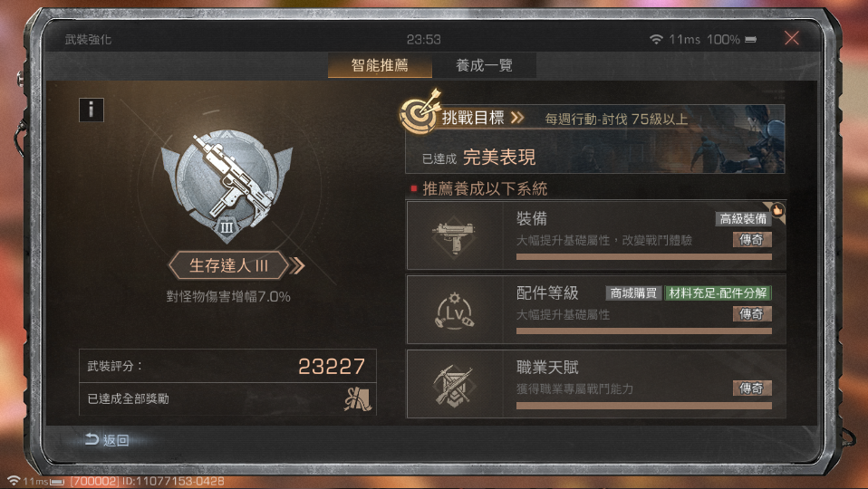Select the 職業天賦 crossed tools icon
The width and height of the screenshot is (868, 489).
[454, 385]
